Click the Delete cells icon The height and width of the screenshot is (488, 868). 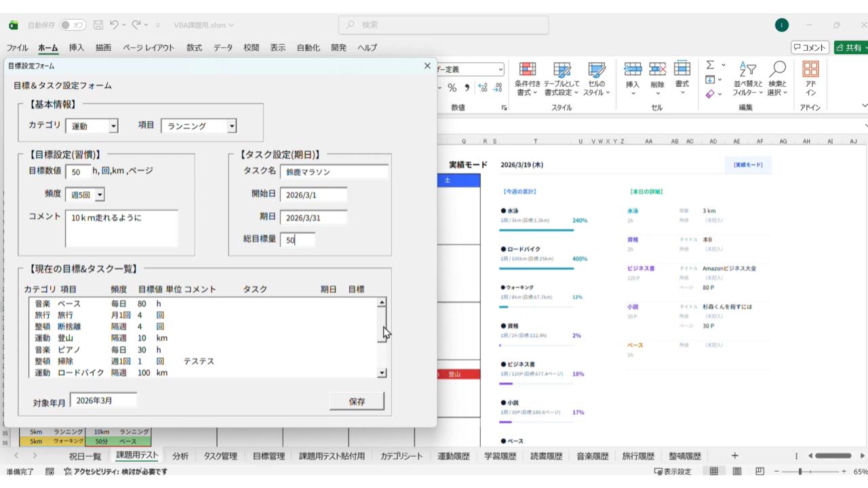point(657,70)
